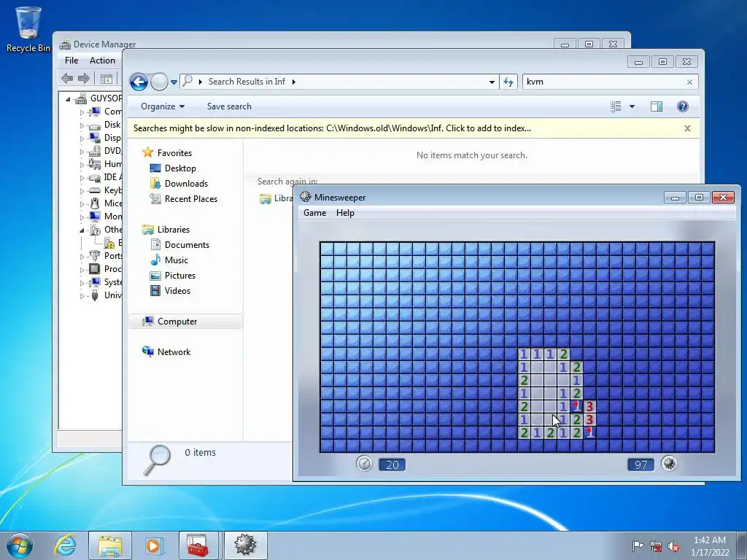Viewport: 747px width, 560px height.
Task: Open the network tray icon
Action: [656, 546]
